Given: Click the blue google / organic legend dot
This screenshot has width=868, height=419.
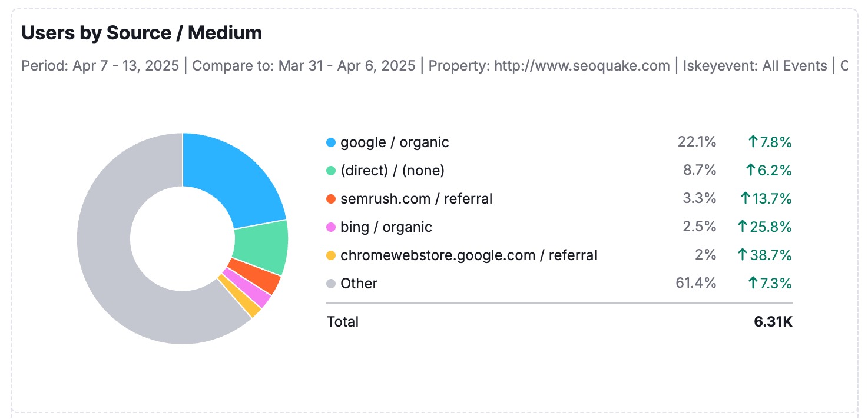Looking at the screenshot, I should [x=331, y=142].
